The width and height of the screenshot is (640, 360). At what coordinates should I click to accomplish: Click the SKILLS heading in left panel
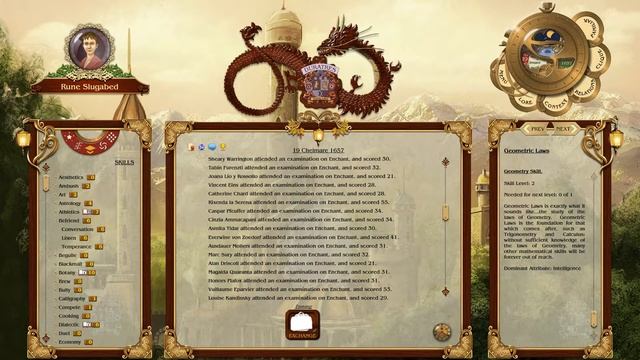(124, 162)
